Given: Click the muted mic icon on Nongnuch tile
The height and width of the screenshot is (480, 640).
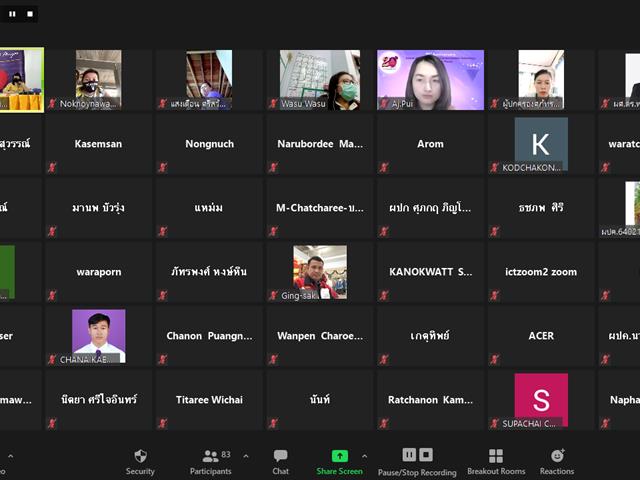Looking at the screenshot, I should click(x=162, y=167).
